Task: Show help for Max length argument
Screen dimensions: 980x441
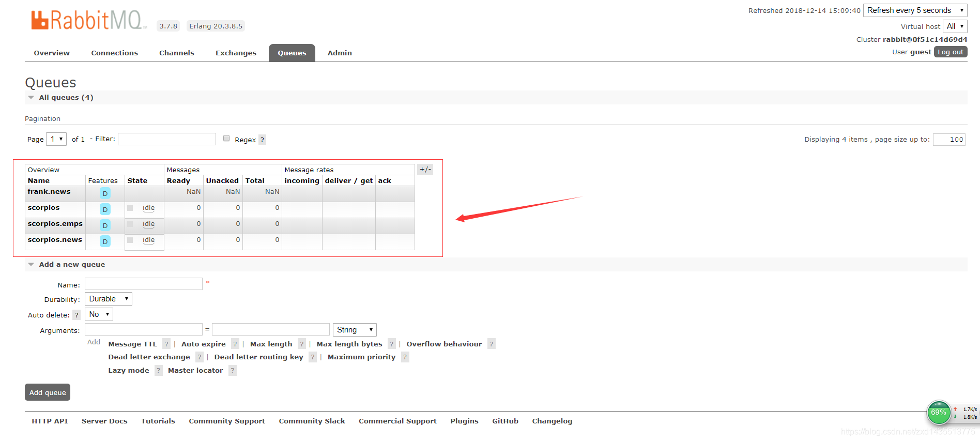Action: click(302, 344)
